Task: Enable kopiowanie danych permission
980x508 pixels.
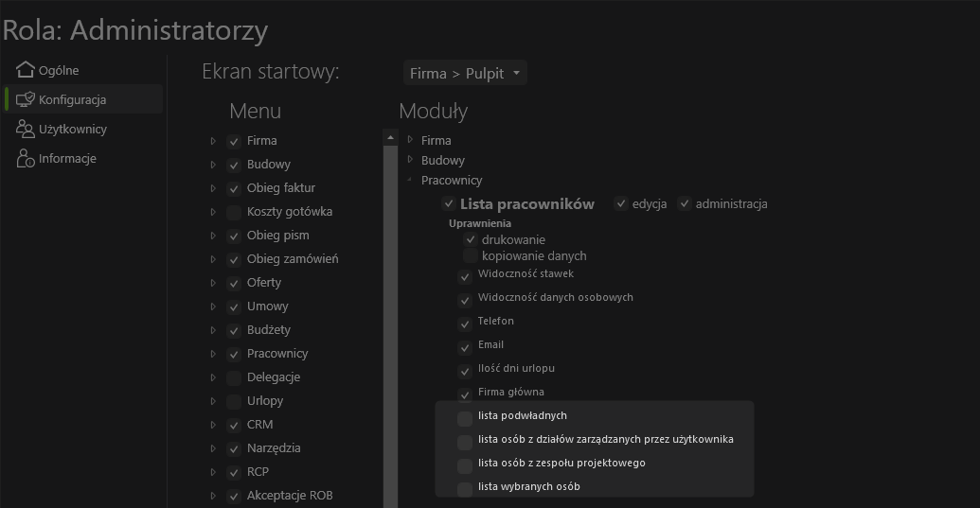Action: (471, 255)
